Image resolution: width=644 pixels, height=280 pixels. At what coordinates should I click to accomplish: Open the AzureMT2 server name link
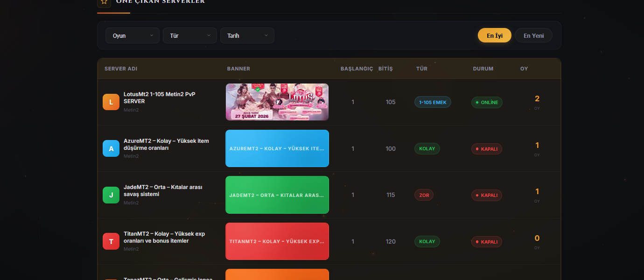[x=166, y=144]
